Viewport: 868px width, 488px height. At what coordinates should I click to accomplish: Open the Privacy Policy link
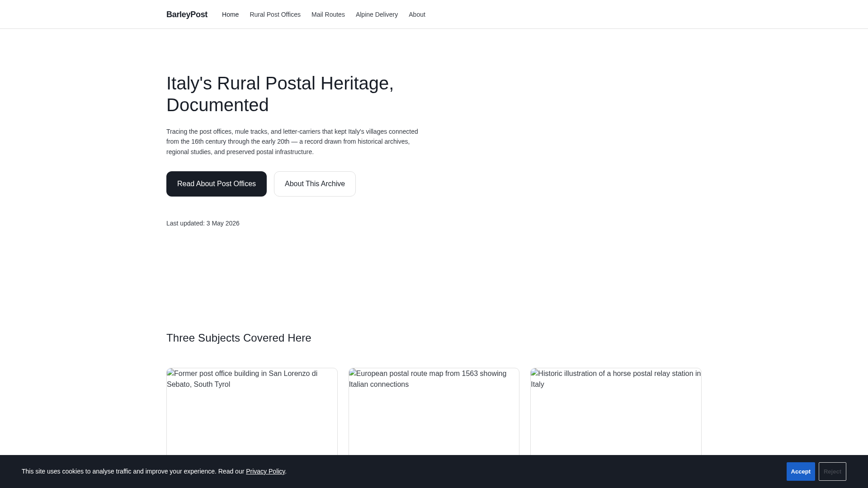(265, 471)
